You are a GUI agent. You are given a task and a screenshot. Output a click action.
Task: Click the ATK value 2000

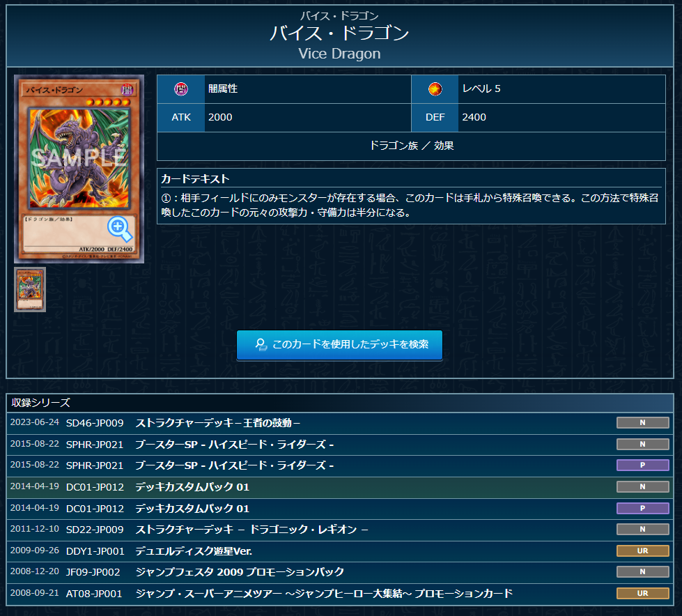pyautogui.click(x=220, y=118)
